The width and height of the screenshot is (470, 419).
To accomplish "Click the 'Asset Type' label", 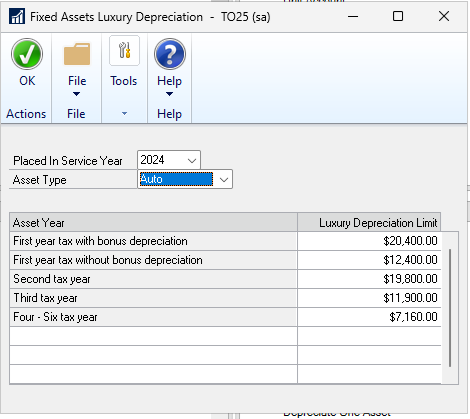I will tap(40, 180).
